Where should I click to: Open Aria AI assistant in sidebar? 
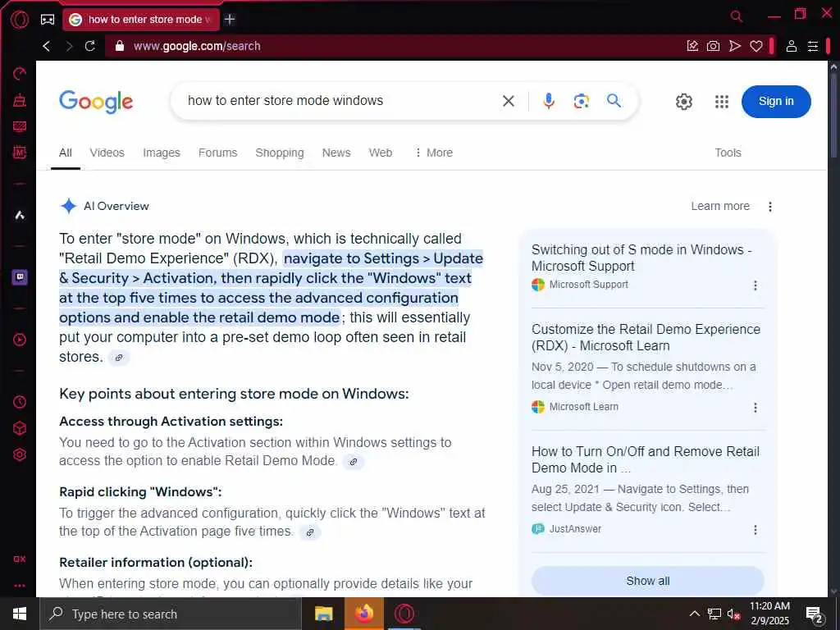[x=20, y=215]
